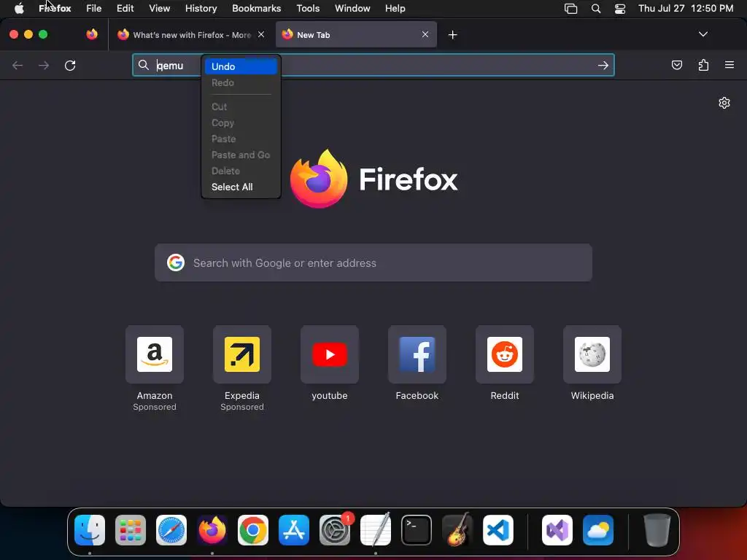Open the Window menu
This screenshot has width=747, height=560.
352,9
